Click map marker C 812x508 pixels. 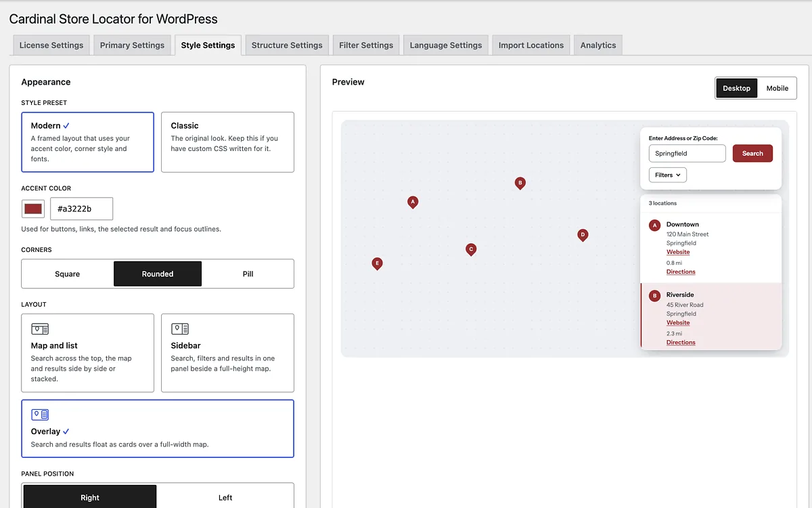point(471,249)
